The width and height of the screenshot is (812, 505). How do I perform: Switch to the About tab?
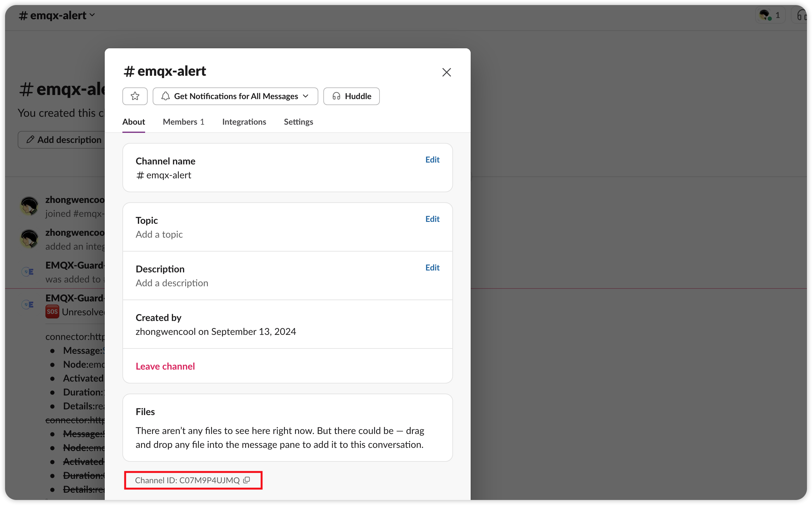point(133,122)
